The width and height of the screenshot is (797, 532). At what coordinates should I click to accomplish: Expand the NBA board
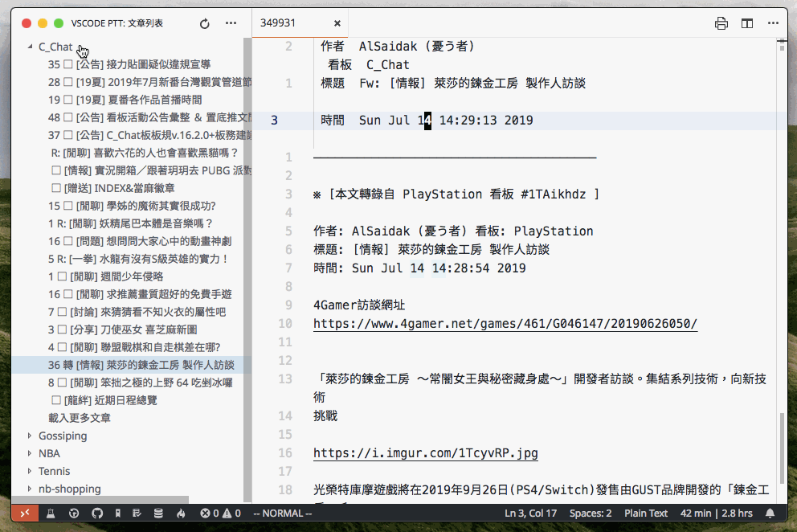coord(30,453)
